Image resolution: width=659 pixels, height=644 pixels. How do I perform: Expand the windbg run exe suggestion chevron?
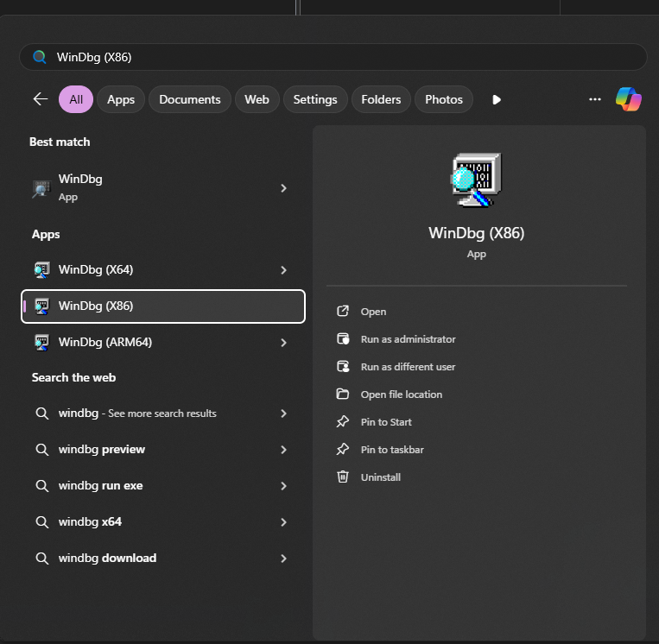tap(283, 486)
